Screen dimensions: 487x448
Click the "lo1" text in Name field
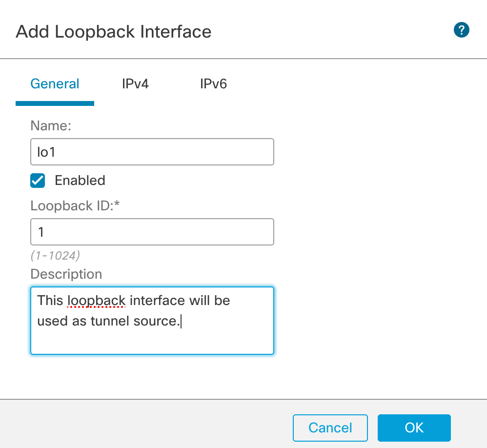tap(46, 152)
